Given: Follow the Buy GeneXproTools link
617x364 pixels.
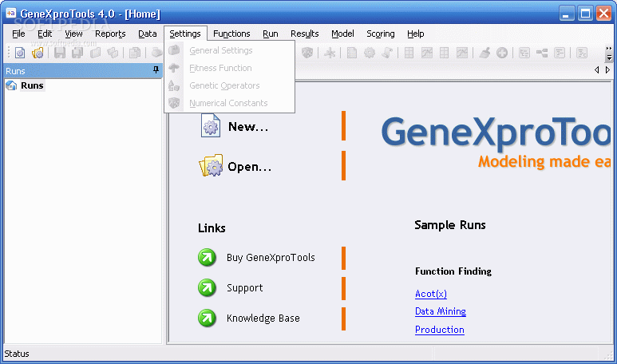Looking at the screenshot, I should click(271, 258).
